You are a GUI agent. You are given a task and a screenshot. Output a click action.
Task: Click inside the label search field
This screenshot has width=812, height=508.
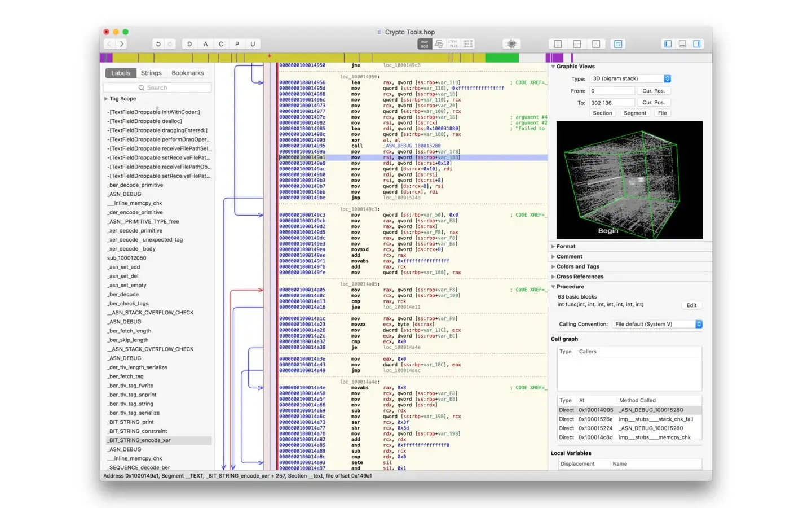click(x=157, y=87)
